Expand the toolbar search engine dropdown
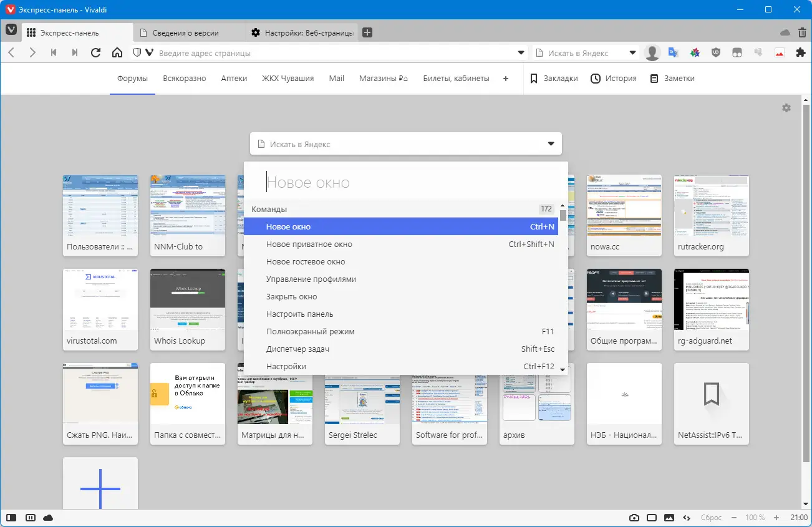 633,53
